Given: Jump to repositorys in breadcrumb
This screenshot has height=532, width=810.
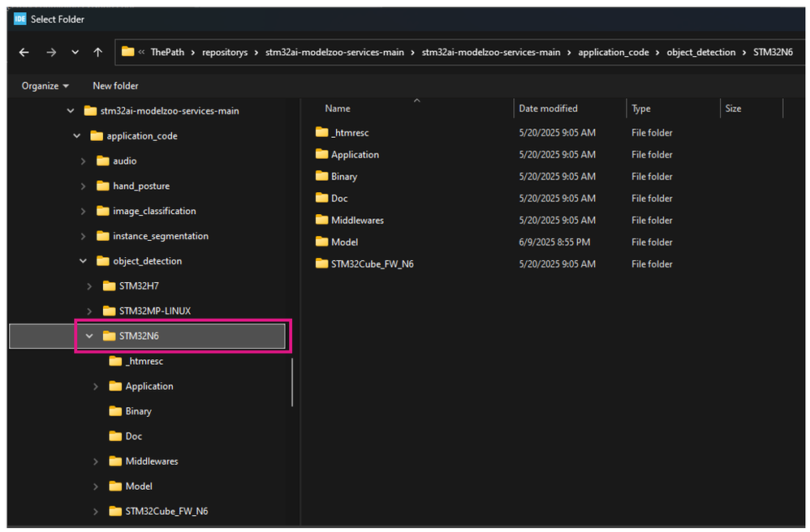Looking at the screenshot, I should tap(225, 52).
